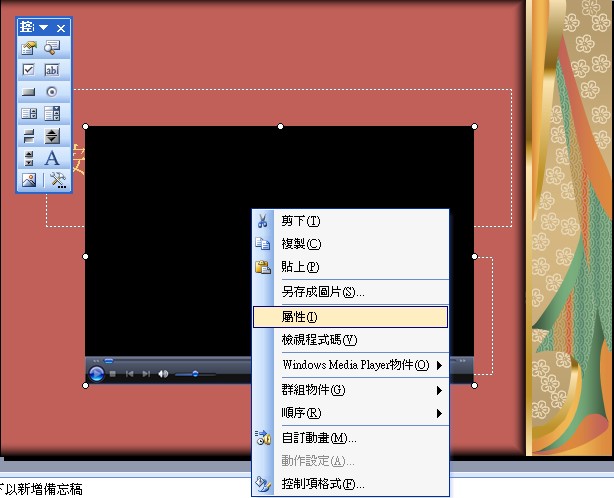Viewport: 614px width, 498px height.
Task: Expand the Windows Media Player物件 submenu
Action: 349,365
